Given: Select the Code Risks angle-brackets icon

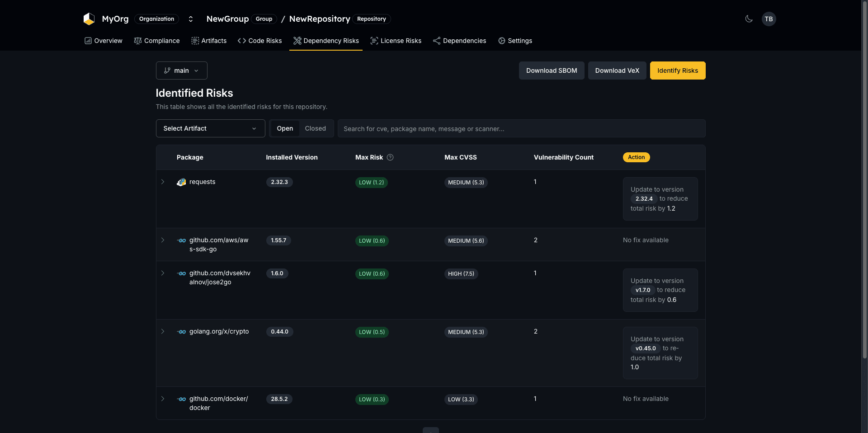Looking at the screenshot, I should [x=241, y=41].
